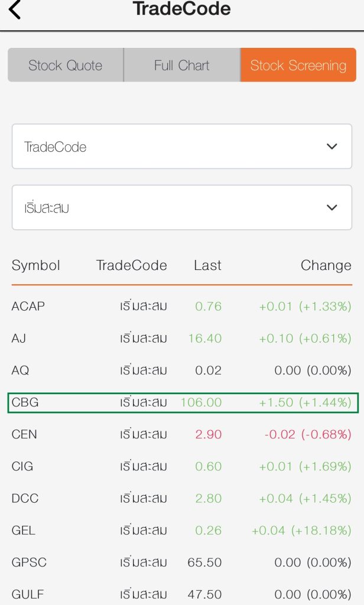Select the highlighted CBG stock row
This screenshot has width=364, height=605.
pyautogui.click(x=183, y=402)
